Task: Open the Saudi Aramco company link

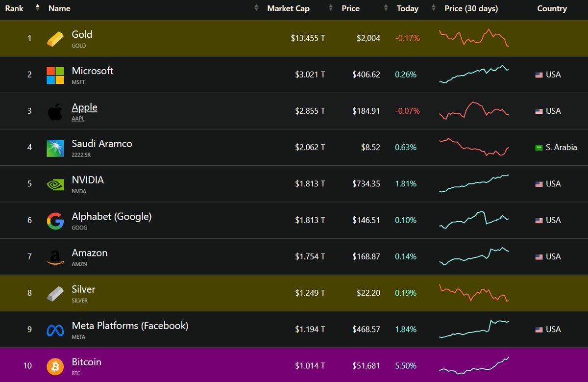Action: [102, 144]
